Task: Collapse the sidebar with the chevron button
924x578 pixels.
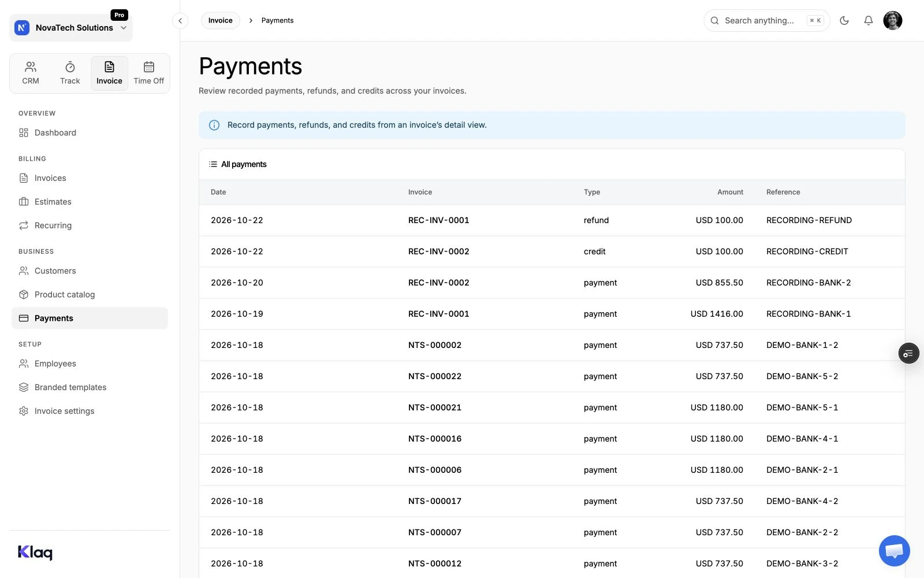Action: pos(180,21)
